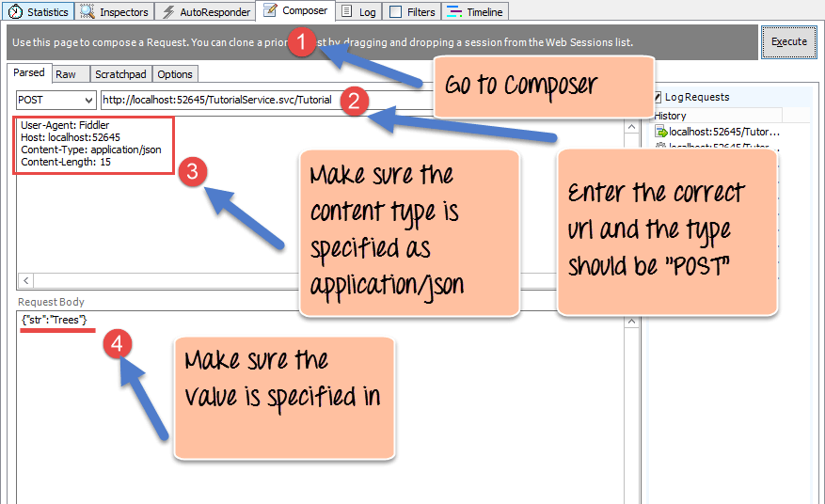Click the Inspectors magnifier icon
This screenshot has width=825, height=504.
pos(88,12)
